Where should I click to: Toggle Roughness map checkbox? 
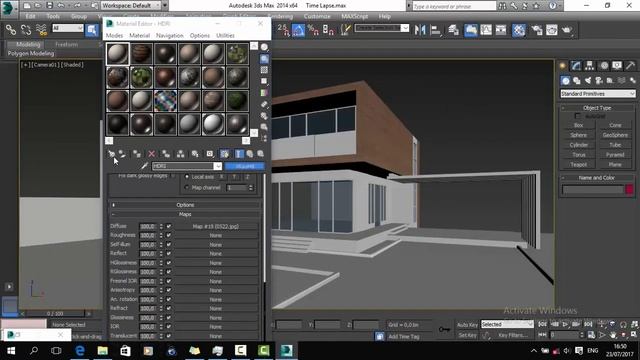169,235
